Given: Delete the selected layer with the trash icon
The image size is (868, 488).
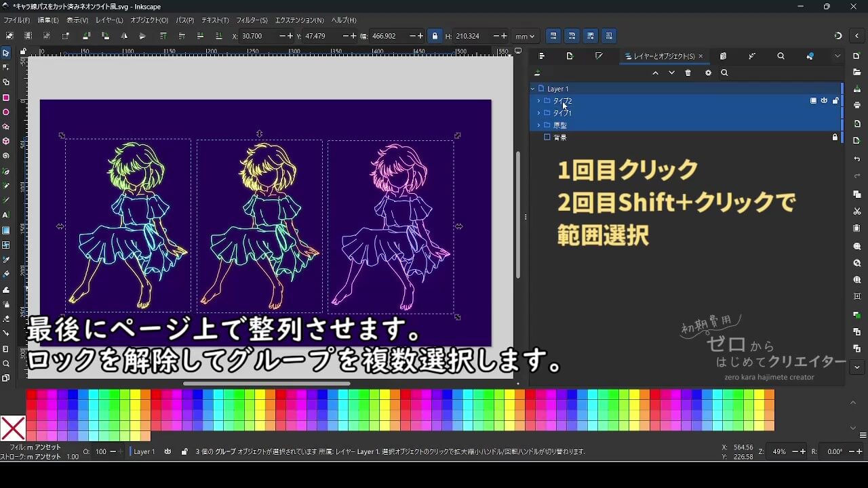Looking at the screenshot, I should click(x=688, y=73).
